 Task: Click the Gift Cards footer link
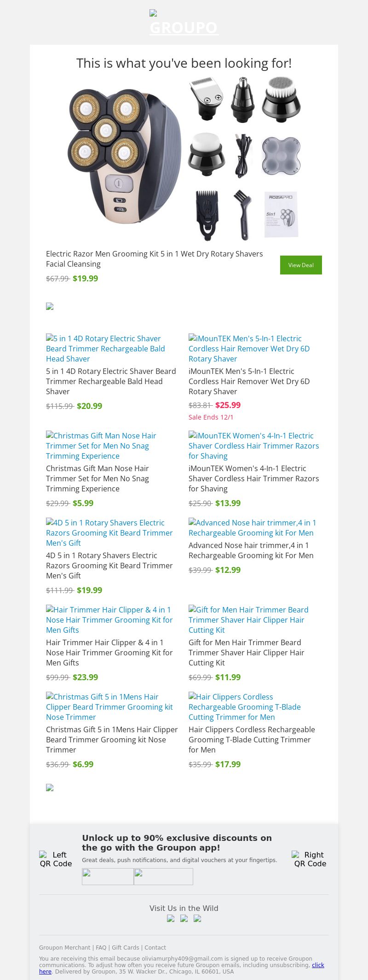click(x=125, y=947)
